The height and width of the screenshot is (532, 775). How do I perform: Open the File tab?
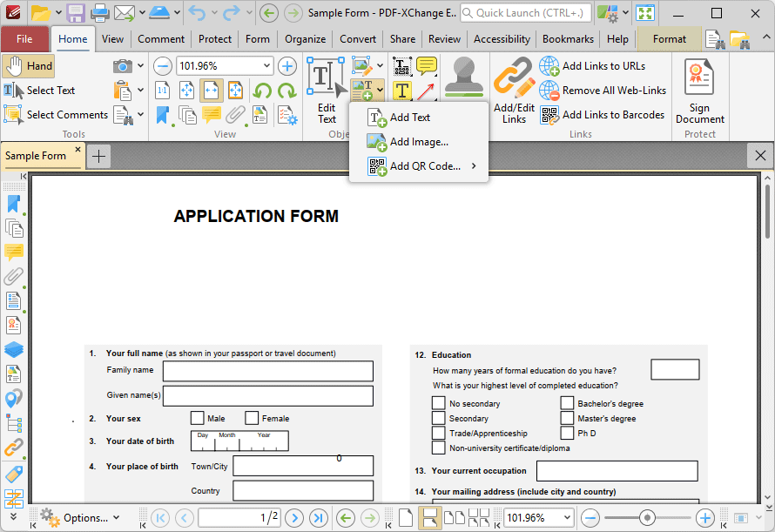24,39
